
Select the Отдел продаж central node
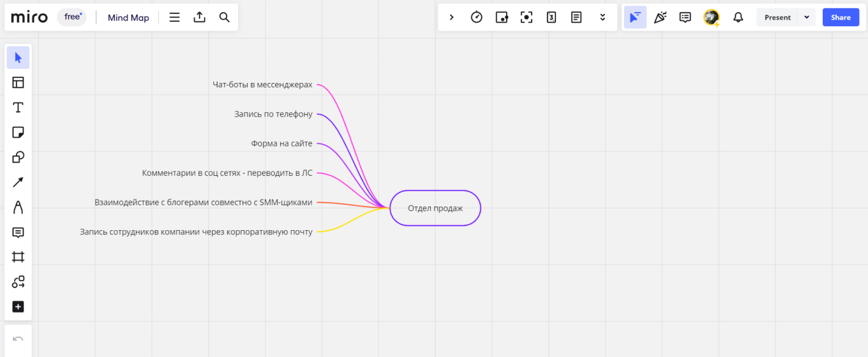tap(435, 208)
